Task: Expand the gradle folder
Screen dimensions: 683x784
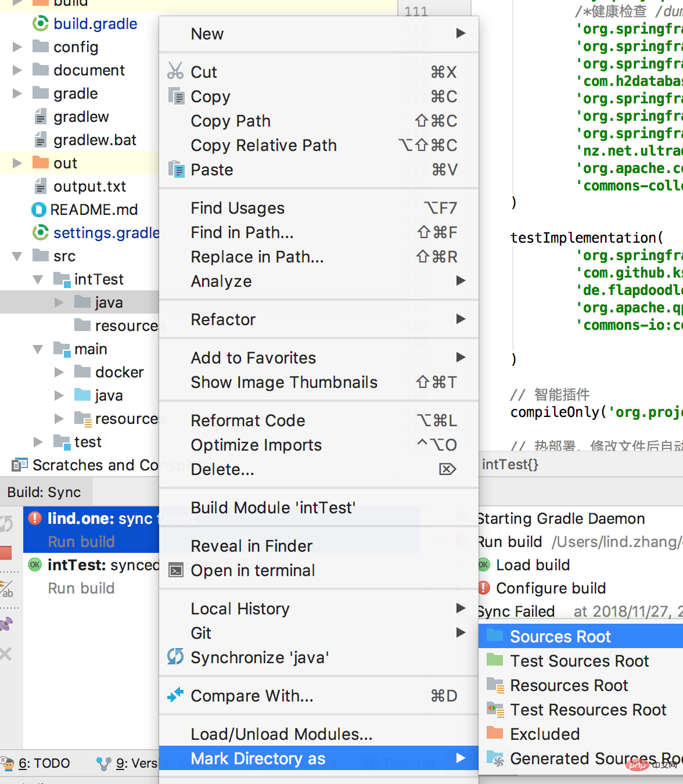Action: tap(17, 93)
